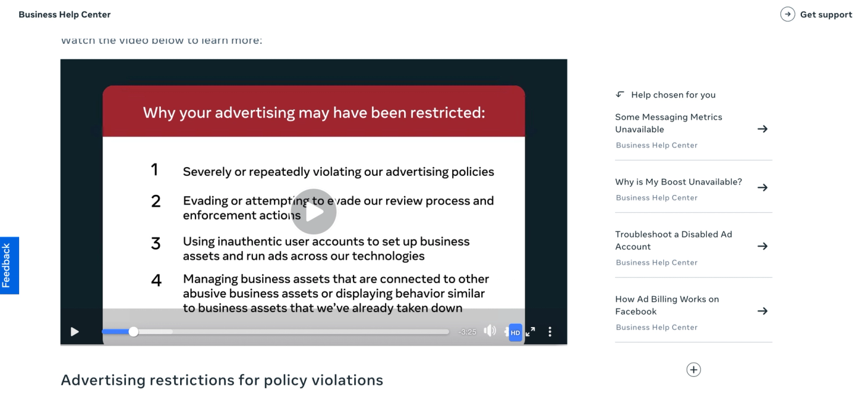This screenshot has height=393, width=868.
Task: Enter fullscreen video mode
Action: [531, 332]
